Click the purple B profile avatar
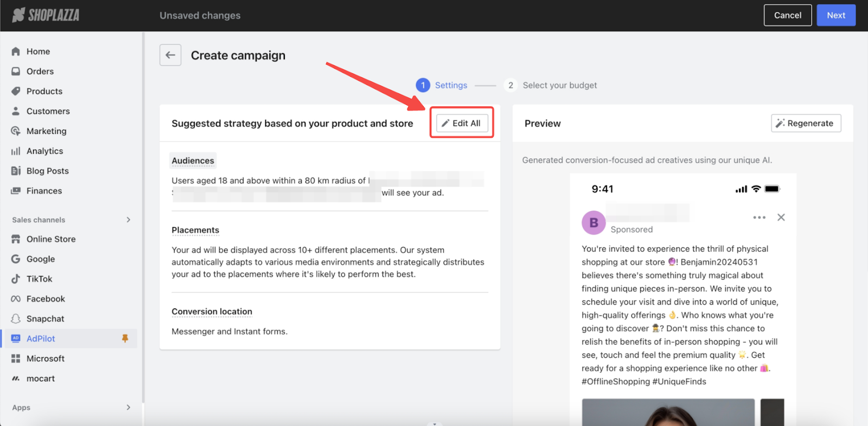 click(x=593, y=223)
